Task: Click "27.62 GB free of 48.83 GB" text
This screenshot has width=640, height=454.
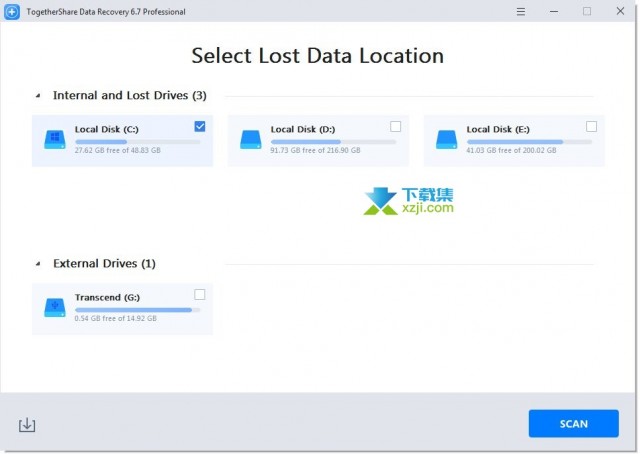Action: click(118, 150)
